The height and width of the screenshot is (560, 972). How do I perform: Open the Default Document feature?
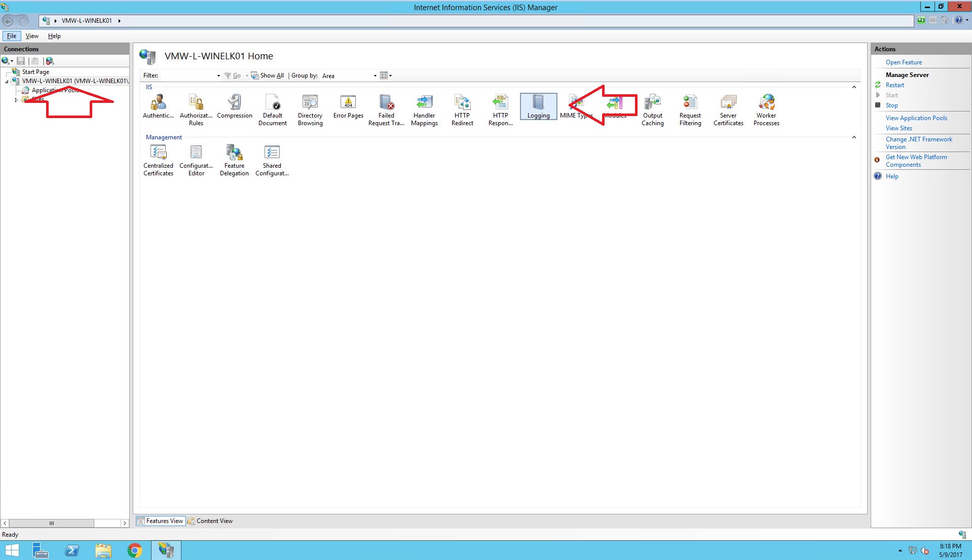tap(272, 109)
